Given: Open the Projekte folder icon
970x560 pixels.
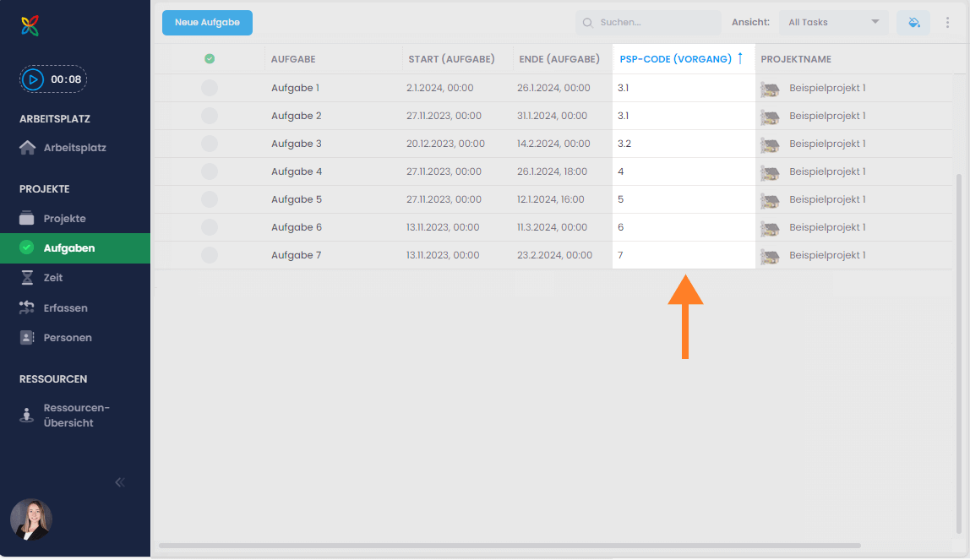Looking at the screenshot, I should (x=26, y=218).
